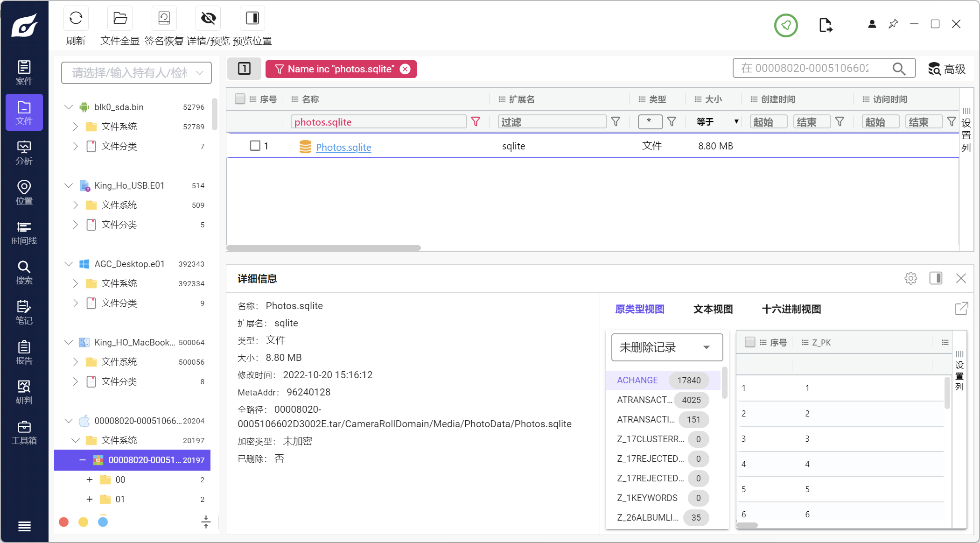This screenshot has width=980, height=543.
Task: Close the 详细信息 panel
Action: (961, 278)
